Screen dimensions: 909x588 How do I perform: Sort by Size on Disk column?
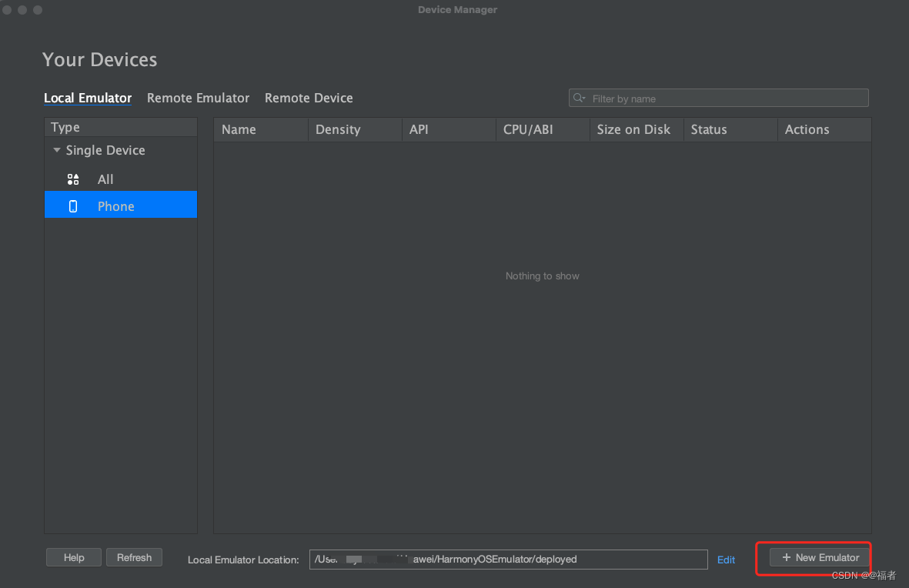pos(637,129)
